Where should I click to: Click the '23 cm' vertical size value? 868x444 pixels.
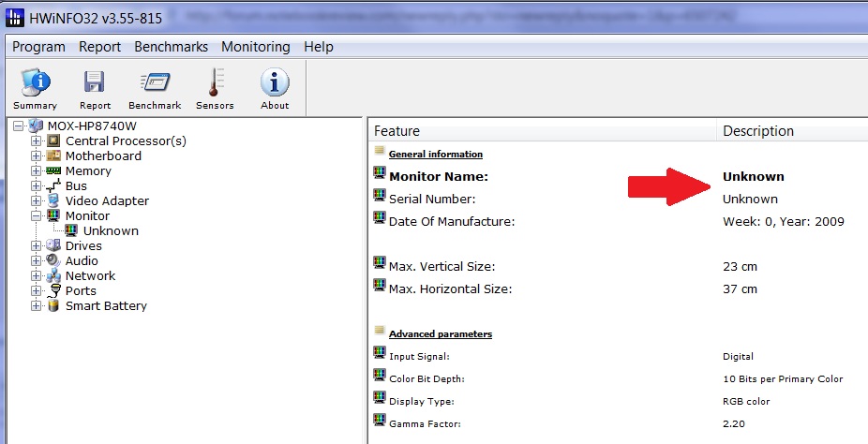[x=740, y=267]
